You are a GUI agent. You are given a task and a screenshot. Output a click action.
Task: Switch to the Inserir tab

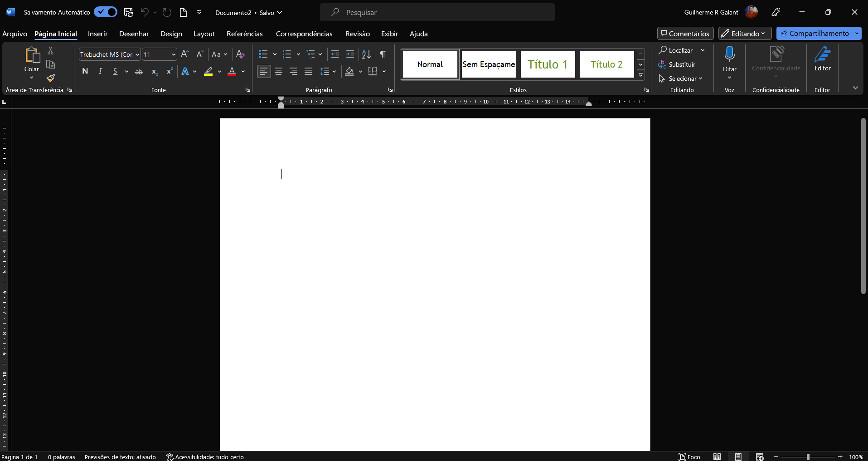[98, 34]
